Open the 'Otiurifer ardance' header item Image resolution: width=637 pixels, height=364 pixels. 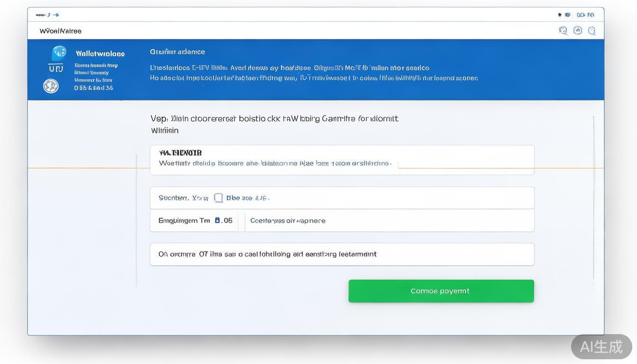(177, 52)
